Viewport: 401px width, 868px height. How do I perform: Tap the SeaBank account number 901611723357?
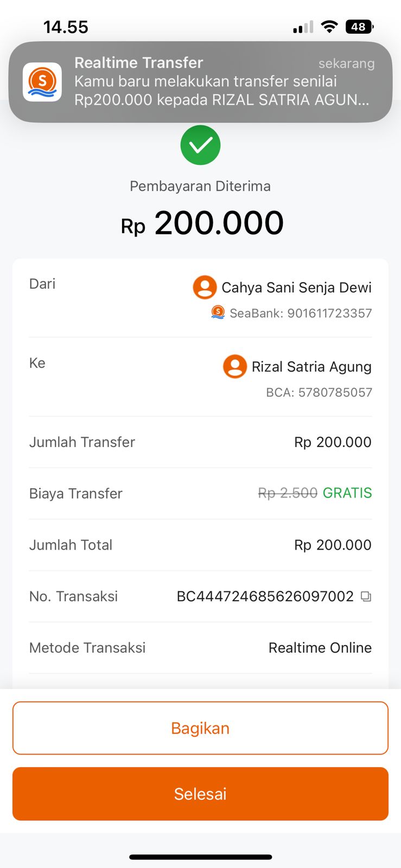click(x=301, y=313)
